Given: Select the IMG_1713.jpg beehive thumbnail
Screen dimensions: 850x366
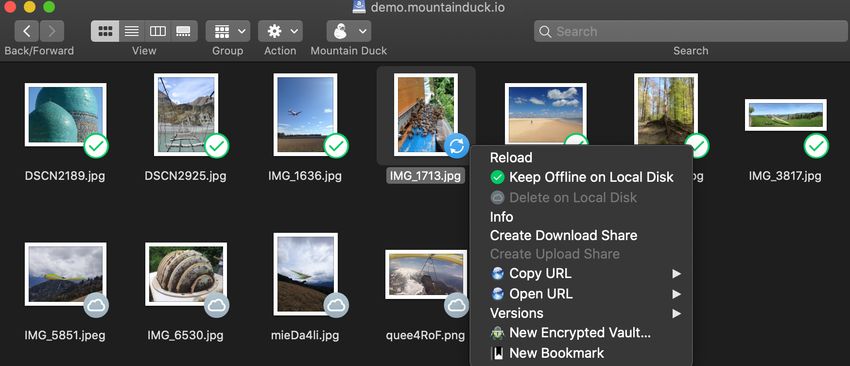Looking at the screenshot, I should pyautogui.click(x=426, y=114).
